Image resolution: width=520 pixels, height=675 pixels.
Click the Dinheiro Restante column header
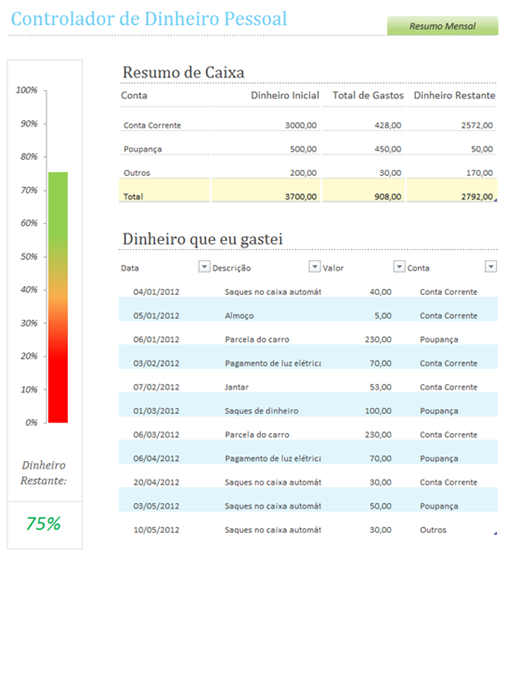(x=455, y=96)
